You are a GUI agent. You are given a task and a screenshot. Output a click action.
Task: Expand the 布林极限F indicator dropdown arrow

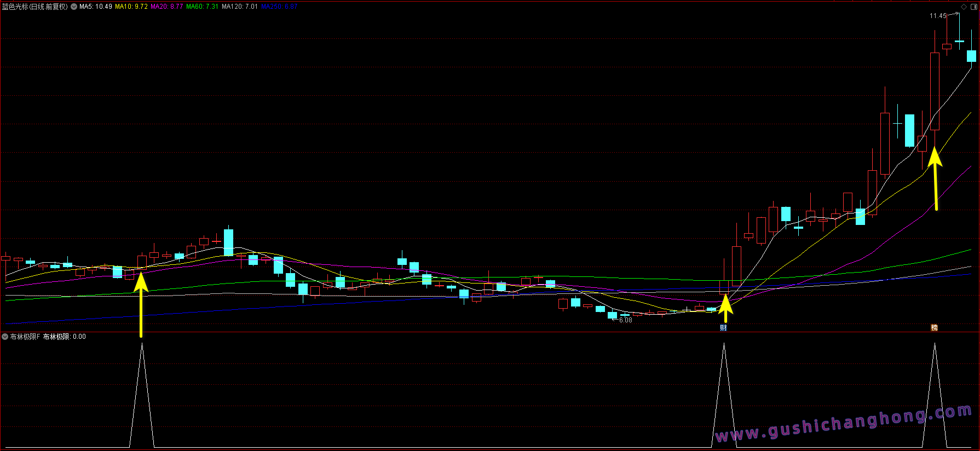(x=5, y=337)
